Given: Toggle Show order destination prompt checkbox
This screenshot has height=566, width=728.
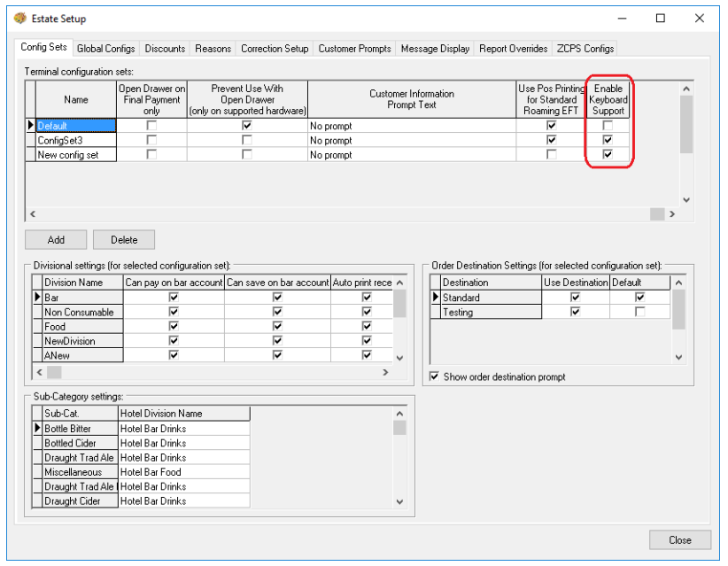Looking at the screenshot, I should click(x=434, y=376).
